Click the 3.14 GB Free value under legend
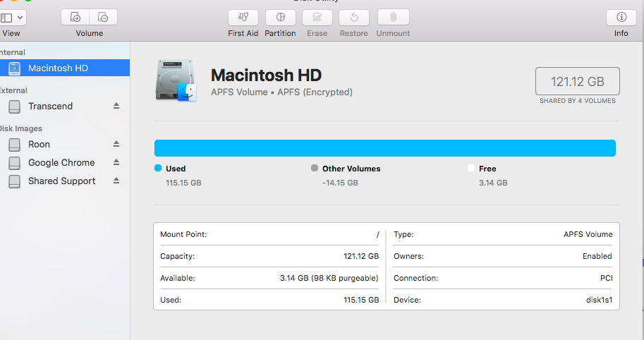The image size is (644, 340). 493,183
